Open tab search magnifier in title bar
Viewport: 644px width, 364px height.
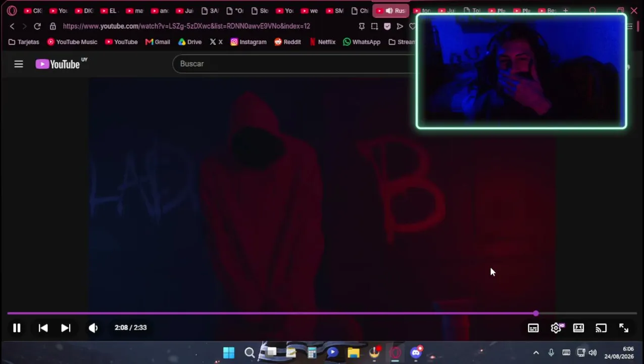click(x=592, y=11)
